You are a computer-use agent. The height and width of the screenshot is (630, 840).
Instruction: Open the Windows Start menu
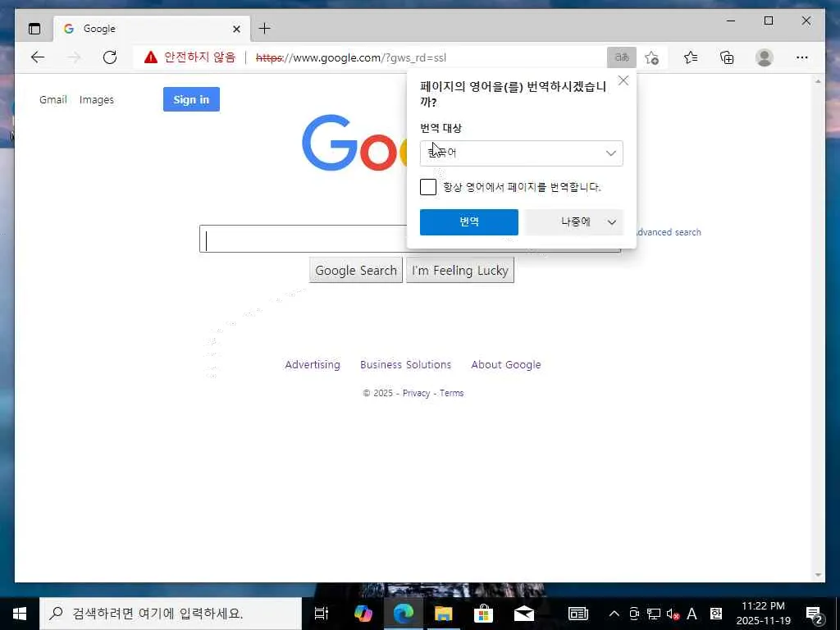[x=20, y=614]
